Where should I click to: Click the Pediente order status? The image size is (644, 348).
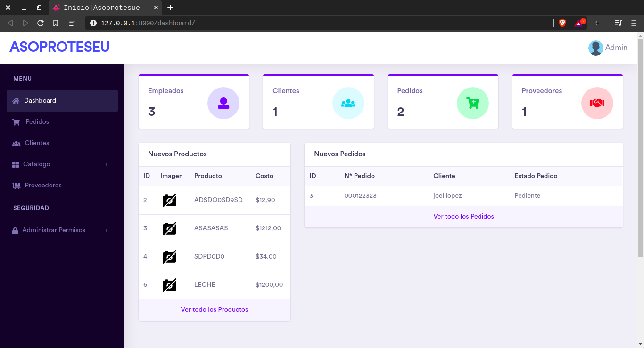pyautogui.click(x=528, y=196)
